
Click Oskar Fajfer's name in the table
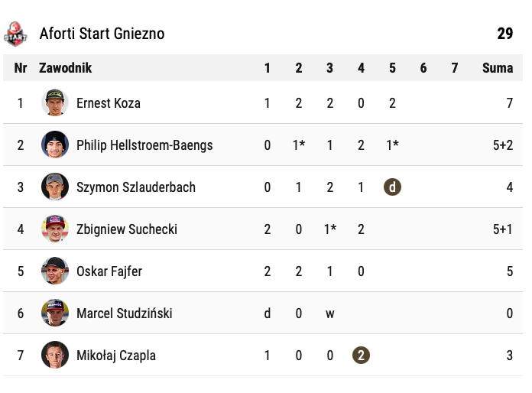pos(109,271)
